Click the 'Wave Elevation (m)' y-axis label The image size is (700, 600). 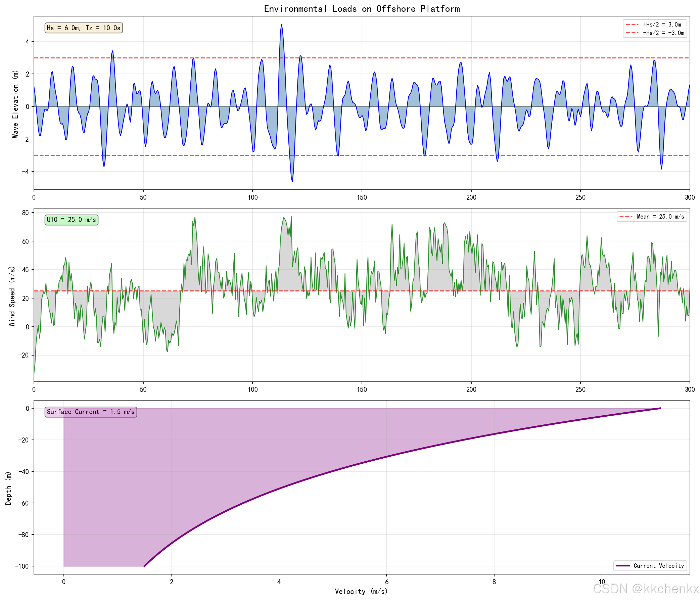[x=15, y=104]
